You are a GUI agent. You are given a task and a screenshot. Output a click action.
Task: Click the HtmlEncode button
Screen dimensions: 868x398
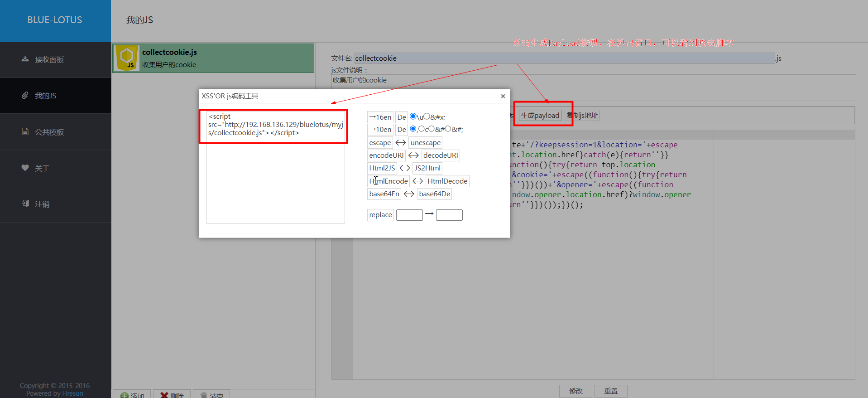point(388,181)
